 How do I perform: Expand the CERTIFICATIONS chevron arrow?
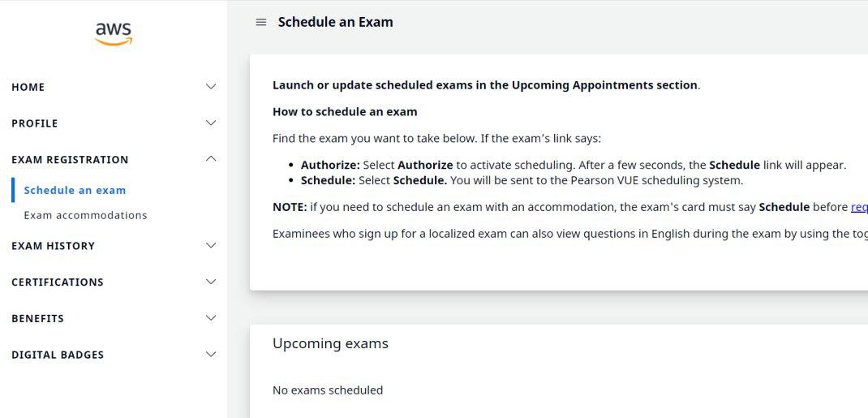tap(211, 282)
